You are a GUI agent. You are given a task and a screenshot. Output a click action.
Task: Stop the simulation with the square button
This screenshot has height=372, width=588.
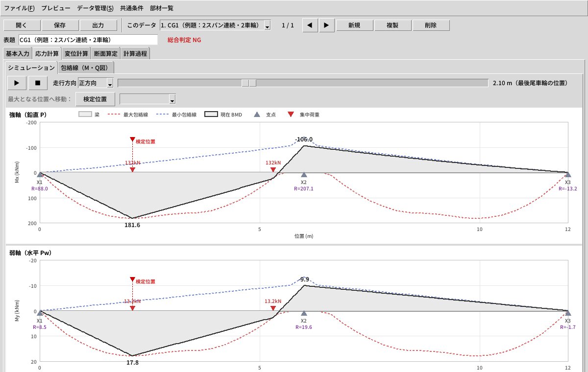(x=38, y=83)
